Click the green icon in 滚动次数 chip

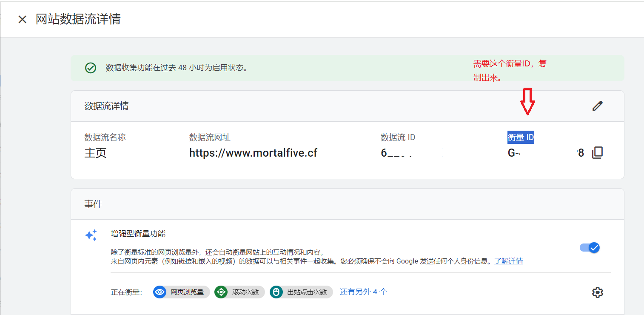coord(221,292)
